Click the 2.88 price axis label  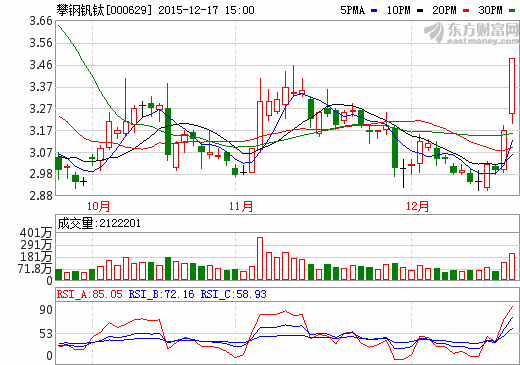[41, 196]
